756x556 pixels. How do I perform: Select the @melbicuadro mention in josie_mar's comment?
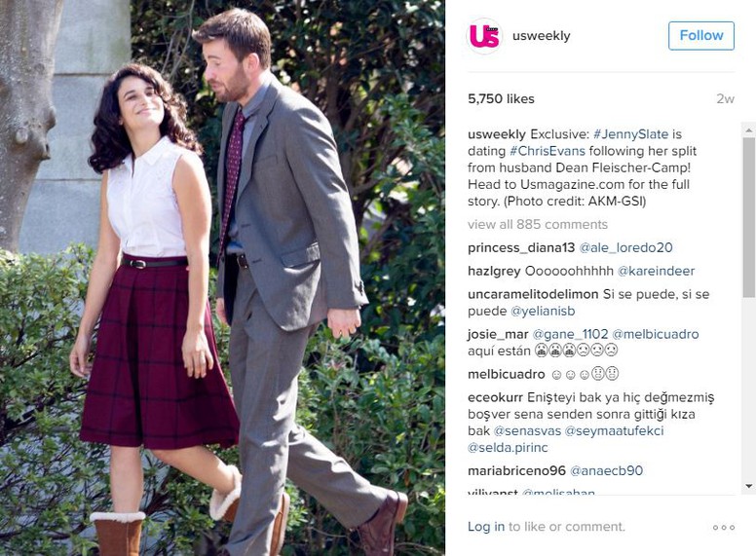(656, 334)
